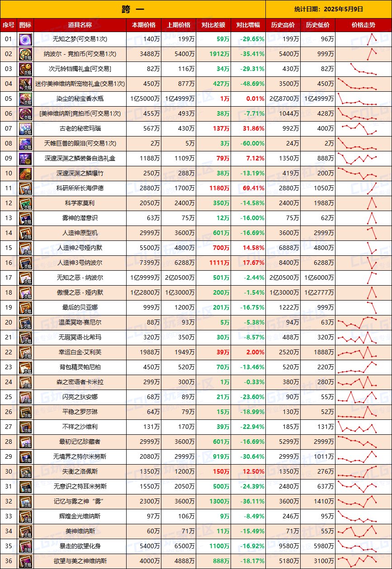Click the item icon in row 01 无知之梦
The height and width of the screenshot is (569, 392).
pyautogui.click(x=25, y=39)
